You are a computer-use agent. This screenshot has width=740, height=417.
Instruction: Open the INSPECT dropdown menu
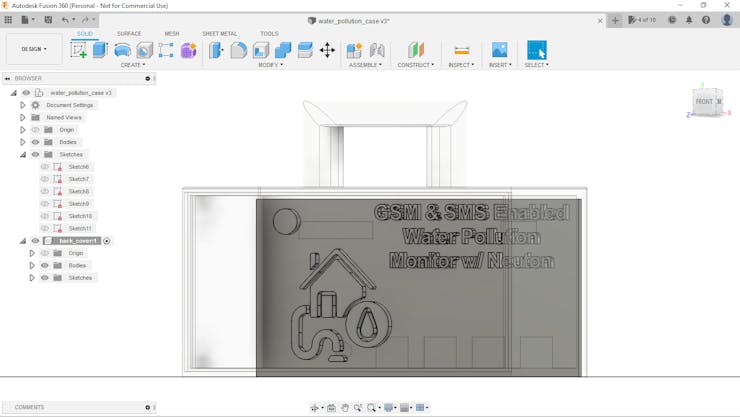(462, 65)
